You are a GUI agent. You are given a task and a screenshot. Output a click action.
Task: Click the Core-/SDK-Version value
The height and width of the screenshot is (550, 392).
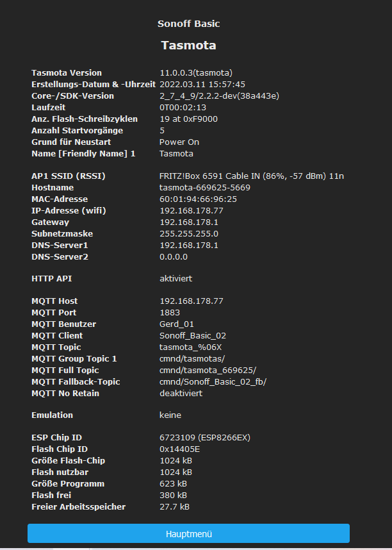[219, 96]
